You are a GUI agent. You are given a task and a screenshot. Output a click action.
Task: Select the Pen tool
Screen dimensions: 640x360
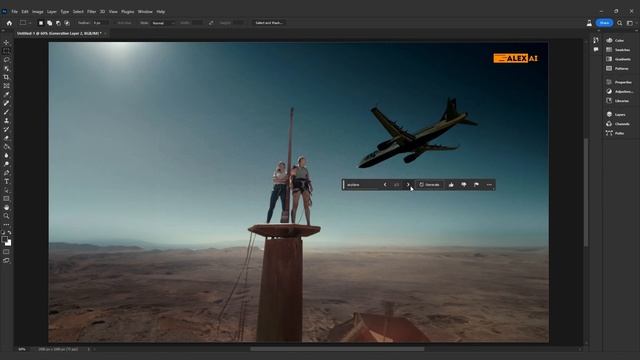[6, 173]
